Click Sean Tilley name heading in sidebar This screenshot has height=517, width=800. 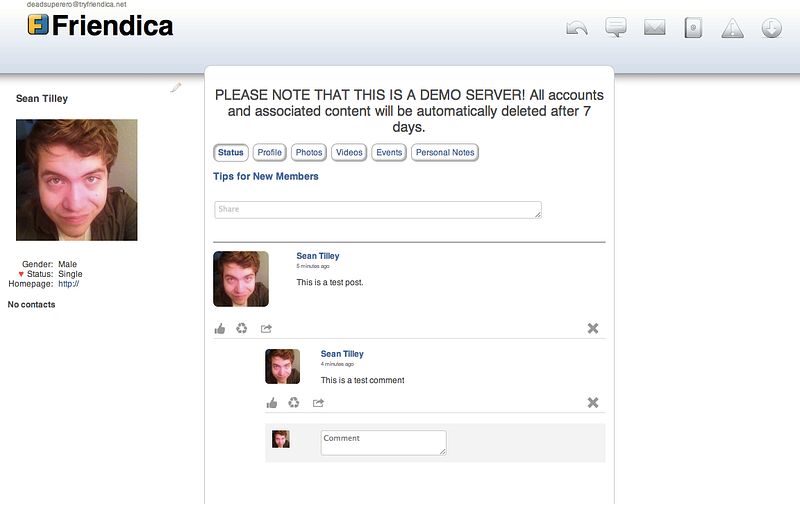click(42, 99)
